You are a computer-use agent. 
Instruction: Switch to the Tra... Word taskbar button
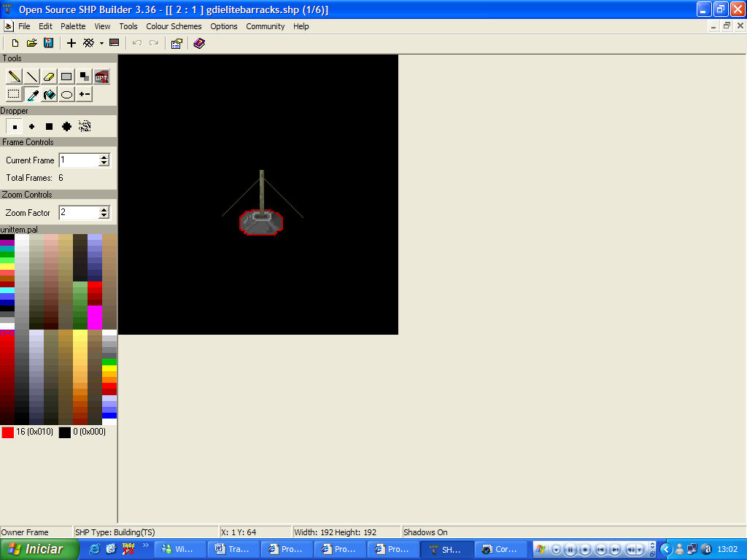point(234,549)
